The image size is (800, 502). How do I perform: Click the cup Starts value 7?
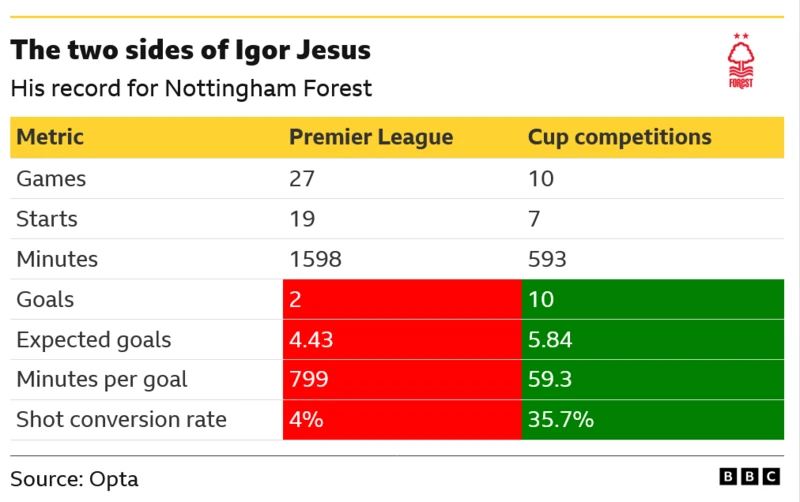[x=534, y=219]
